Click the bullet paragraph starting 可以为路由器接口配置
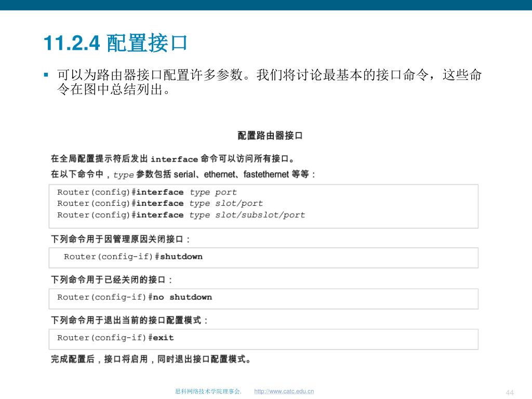The image size is (532, 399). pyautogui.click(x=269, y=82)
